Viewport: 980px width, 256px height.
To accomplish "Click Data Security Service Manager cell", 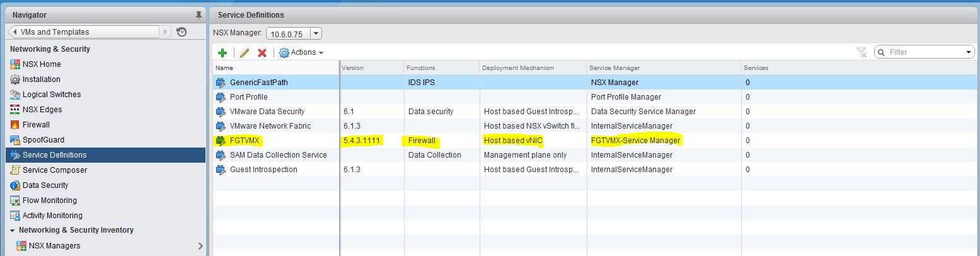I will 643,112.
